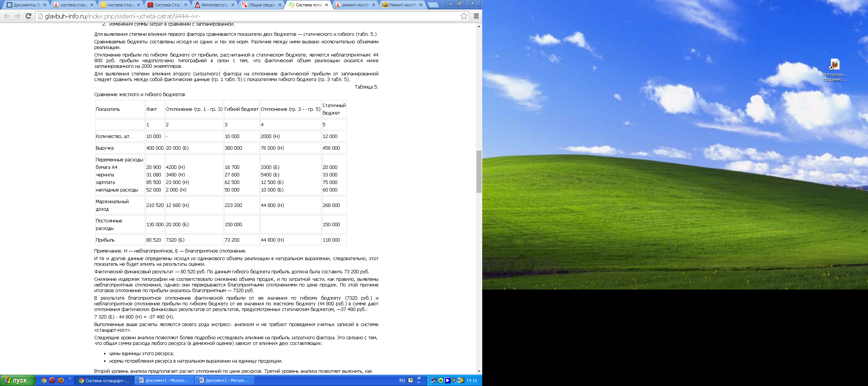Click the help question-mark icon in language bar

click(x=411, y=380)
